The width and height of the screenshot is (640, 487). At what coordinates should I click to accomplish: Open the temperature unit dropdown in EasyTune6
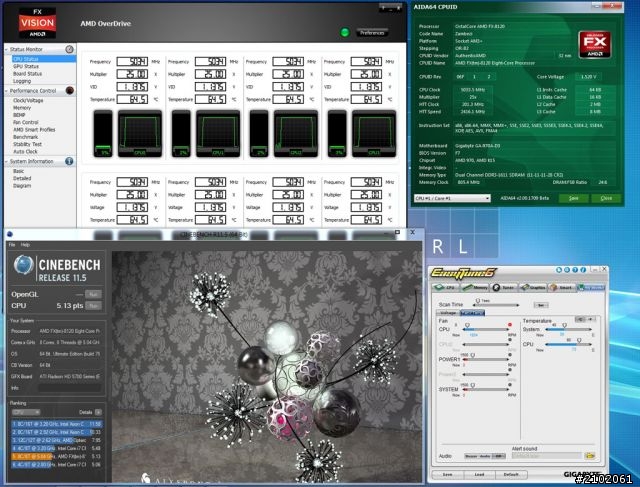(585, 319)
